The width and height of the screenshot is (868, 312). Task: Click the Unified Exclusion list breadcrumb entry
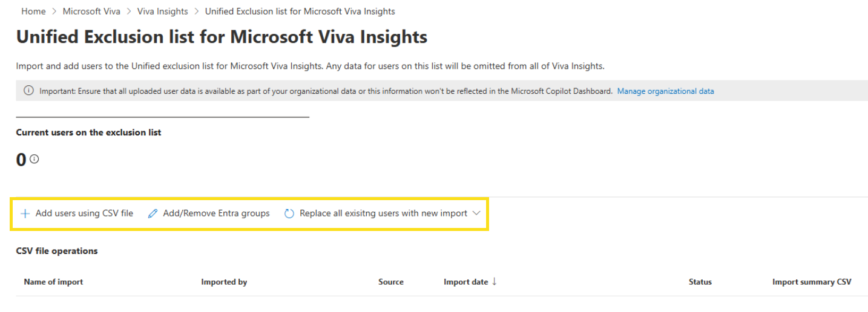pos(300,11)
